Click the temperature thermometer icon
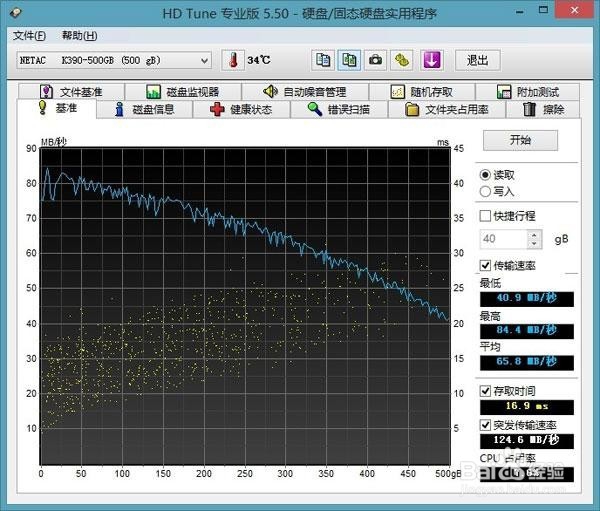Viewport: 600px width, 511px height. [233, 60]
